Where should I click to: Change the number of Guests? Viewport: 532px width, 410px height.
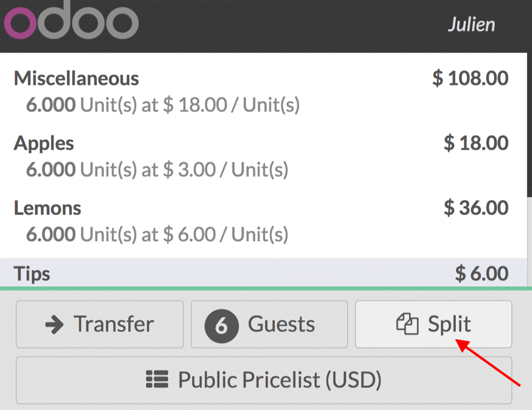click(x=269, y=324)
